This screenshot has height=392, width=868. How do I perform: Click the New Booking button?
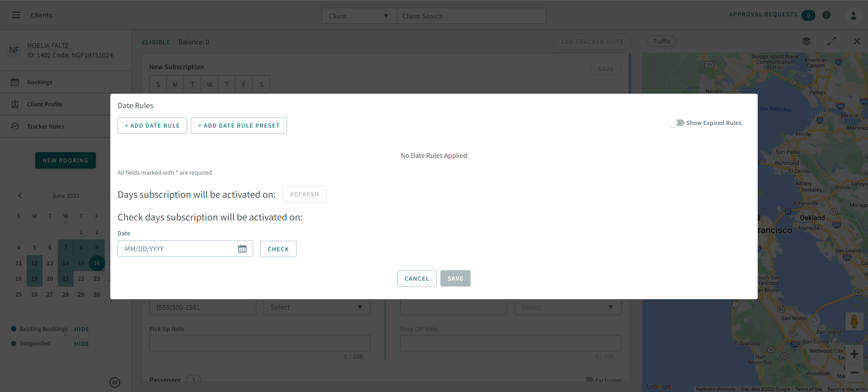click(66, 160)
